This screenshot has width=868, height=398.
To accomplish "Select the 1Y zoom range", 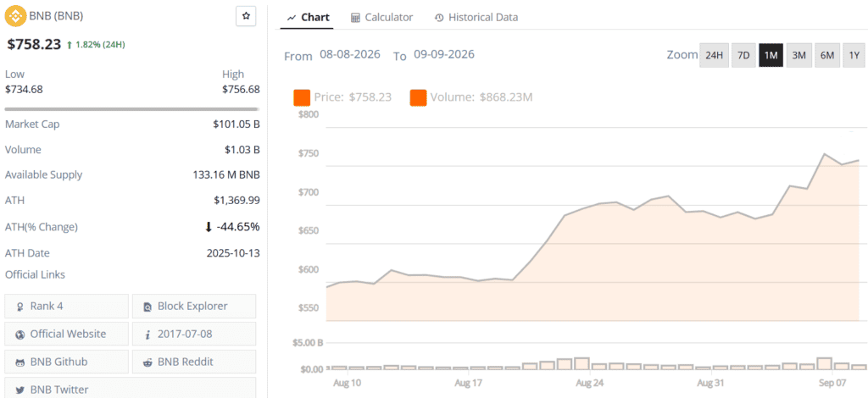I will point(854,55).
